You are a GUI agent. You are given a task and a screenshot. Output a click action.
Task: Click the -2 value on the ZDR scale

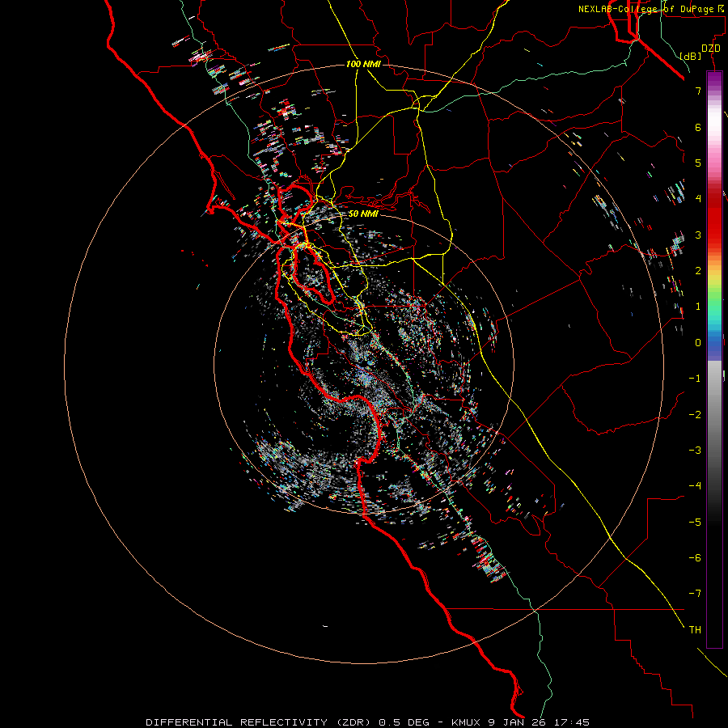click(695, 415)
